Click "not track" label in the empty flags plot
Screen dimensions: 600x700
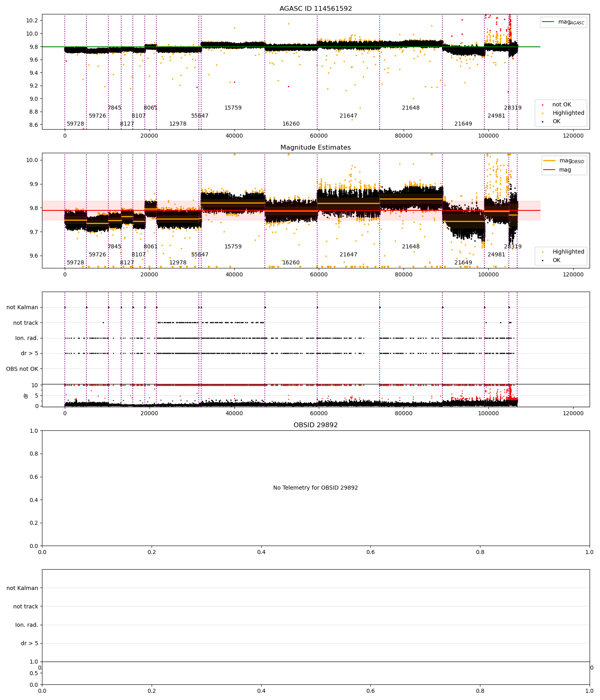pyautogui.click(x=26, y=607)
